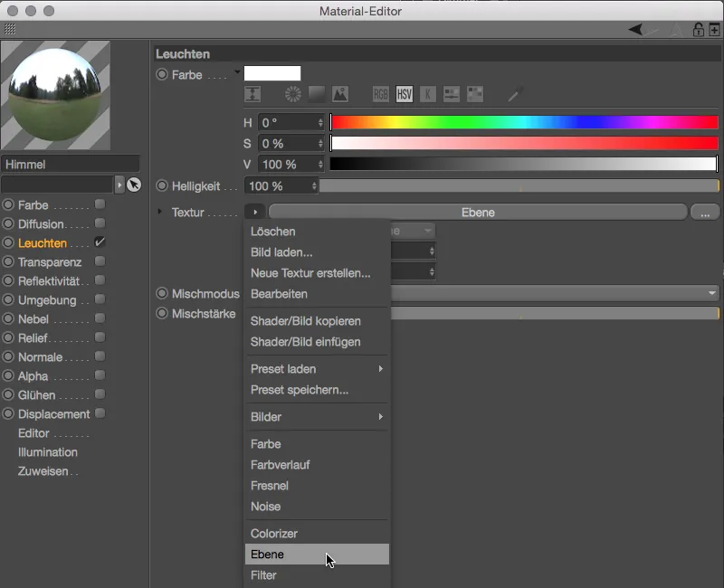Click the cursor pick icon beside layer field
The width and height of the screenshot is (724, 588).
(x=134, y=185)
